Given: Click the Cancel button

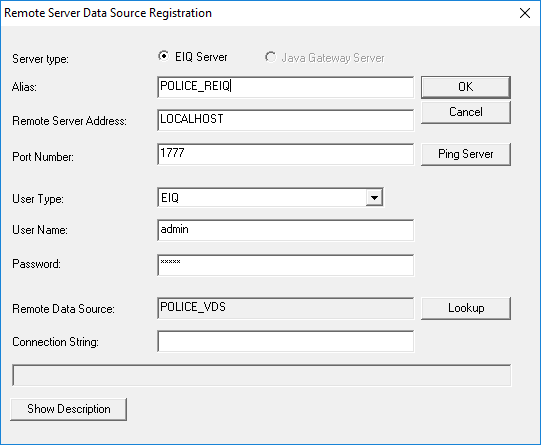Looking at the screenshot, I should coord(465,112).
